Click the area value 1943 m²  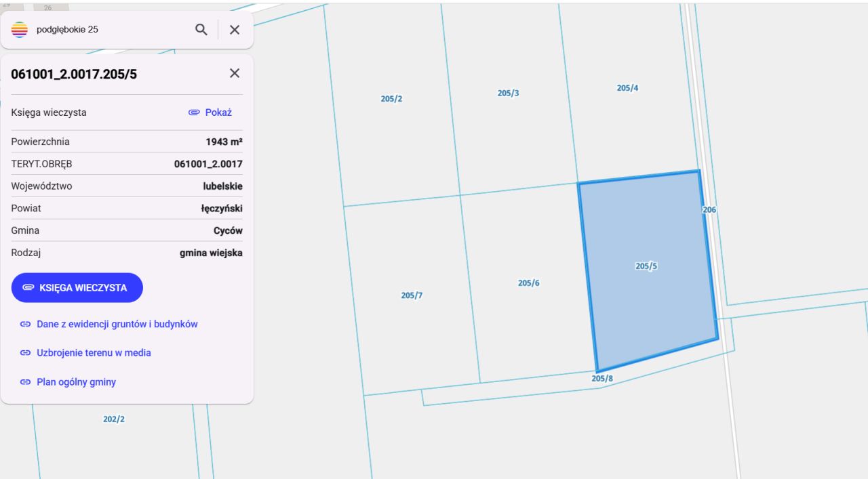[224, 142]
